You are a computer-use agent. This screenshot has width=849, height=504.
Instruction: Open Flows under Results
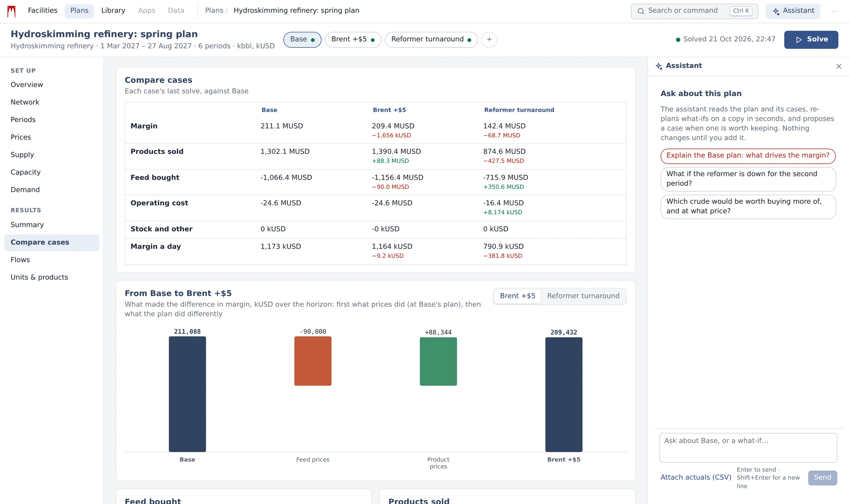click(x=52, y=260)
